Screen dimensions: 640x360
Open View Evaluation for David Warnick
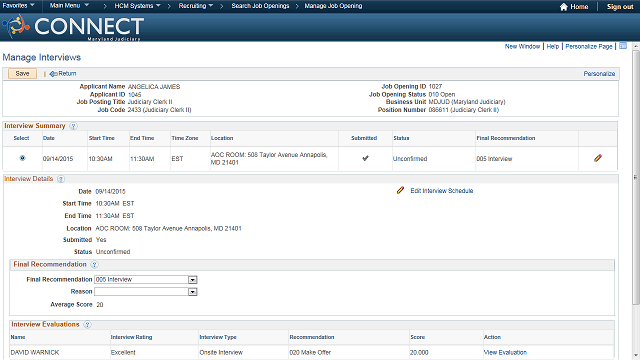coord(505,352)
